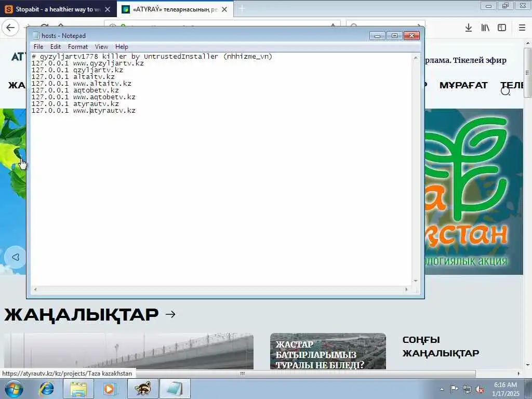Open the View menu in Notepad
The height and width of the screenshot is (399, 532).
coord(101,47)
